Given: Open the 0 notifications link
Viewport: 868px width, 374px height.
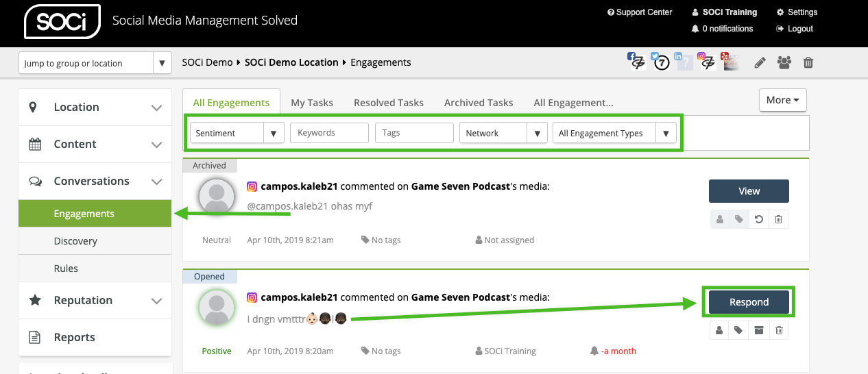Looking at the screenshot, I should coord(723,29).
